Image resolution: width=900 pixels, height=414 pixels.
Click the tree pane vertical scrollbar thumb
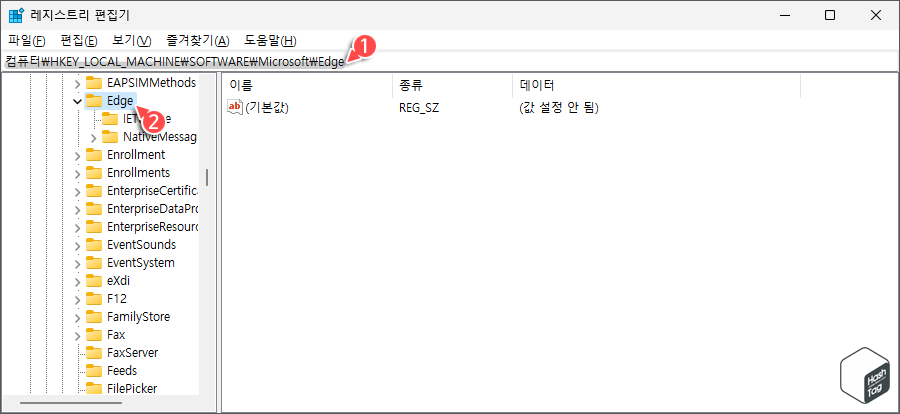[207, 177]
